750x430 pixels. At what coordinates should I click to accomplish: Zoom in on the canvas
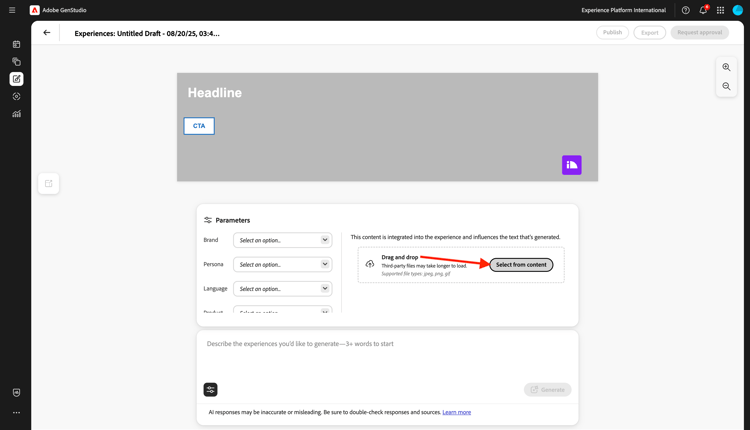726,67
